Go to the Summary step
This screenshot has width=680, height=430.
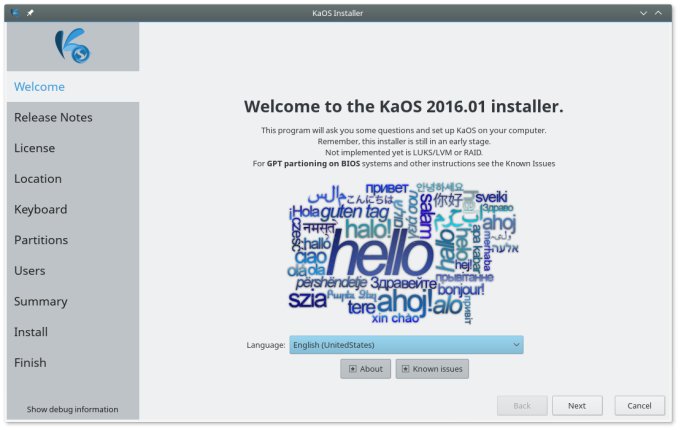pos(73,301)
